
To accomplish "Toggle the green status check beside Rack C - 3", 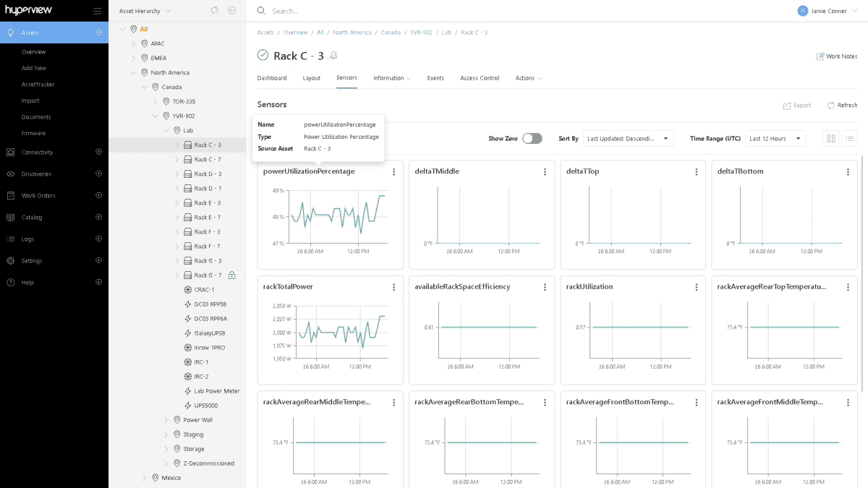I will coord(262,55).
